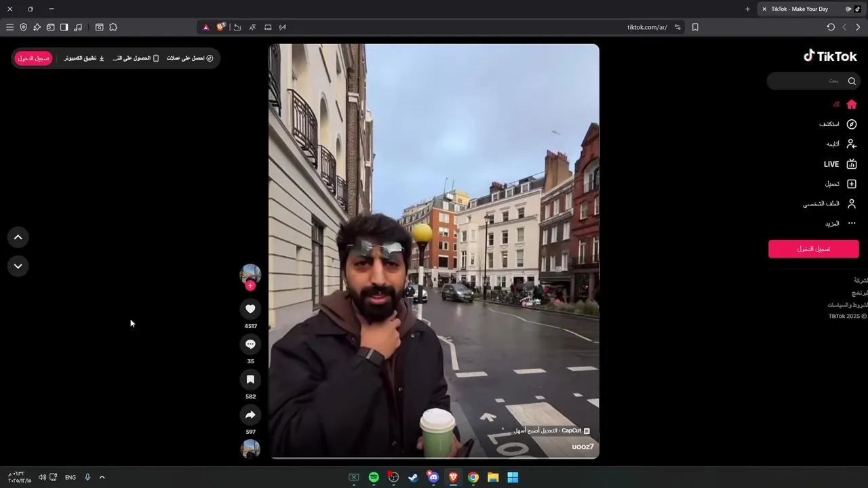868x488 pixels.
Task: Open the Brave Rewards triangle icon
Action: click(x=206, y=27)
